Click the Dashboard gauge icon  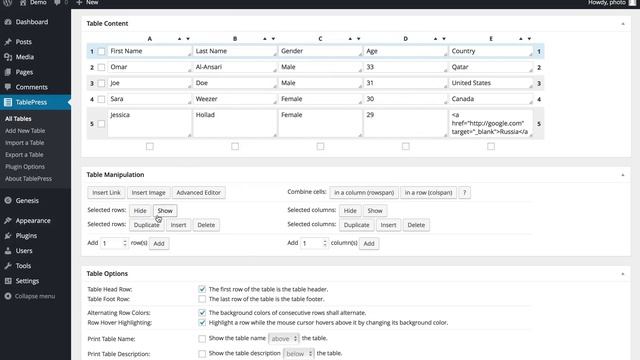[8, 22]
